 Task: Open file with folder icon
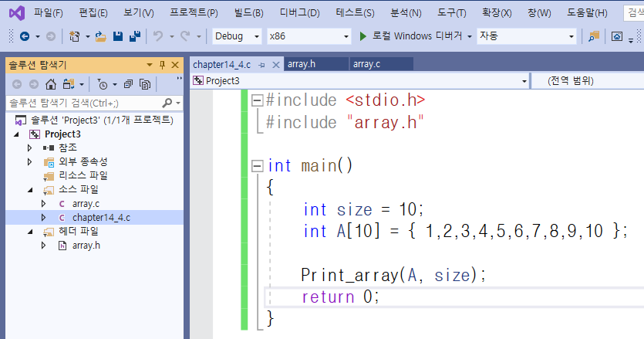[x=100, y=36]
